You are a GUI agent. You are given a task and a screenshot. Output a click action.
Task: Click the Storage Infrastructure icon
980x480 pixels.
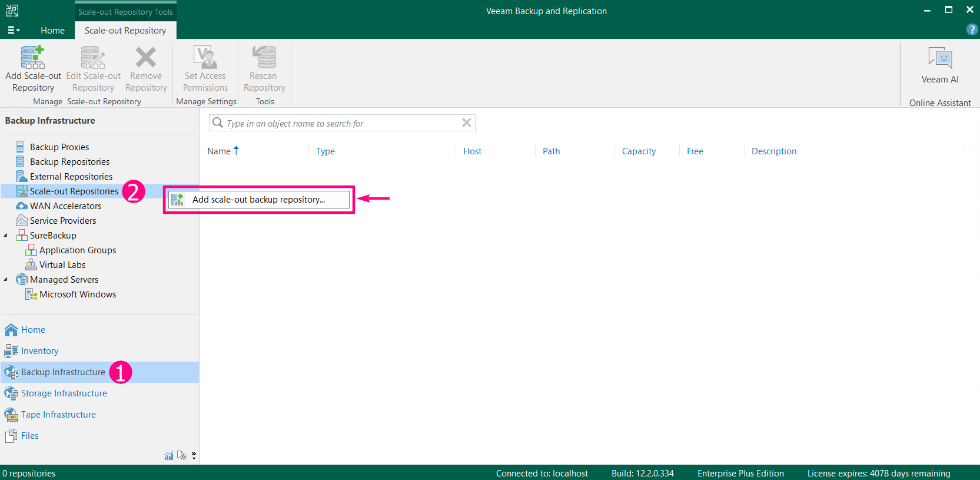(x=11, y=393)
